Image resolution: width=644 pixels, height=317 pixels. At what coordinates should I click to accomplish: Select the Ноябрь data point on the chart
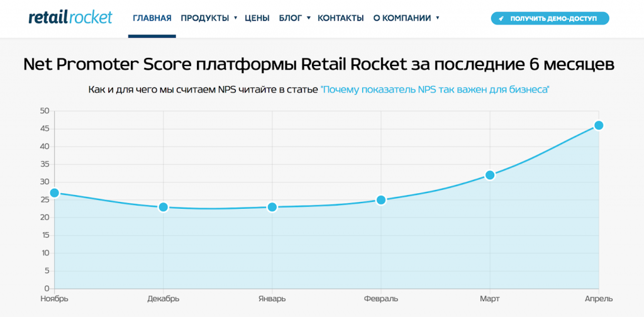tap(54, 193)
